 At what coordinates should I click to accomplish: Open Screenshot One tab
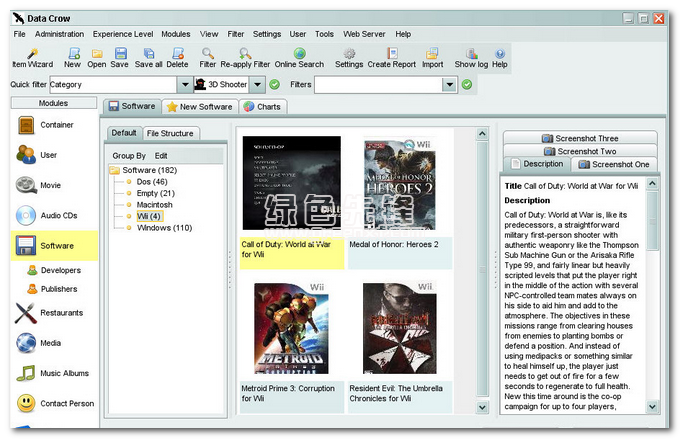click(614, 164)
